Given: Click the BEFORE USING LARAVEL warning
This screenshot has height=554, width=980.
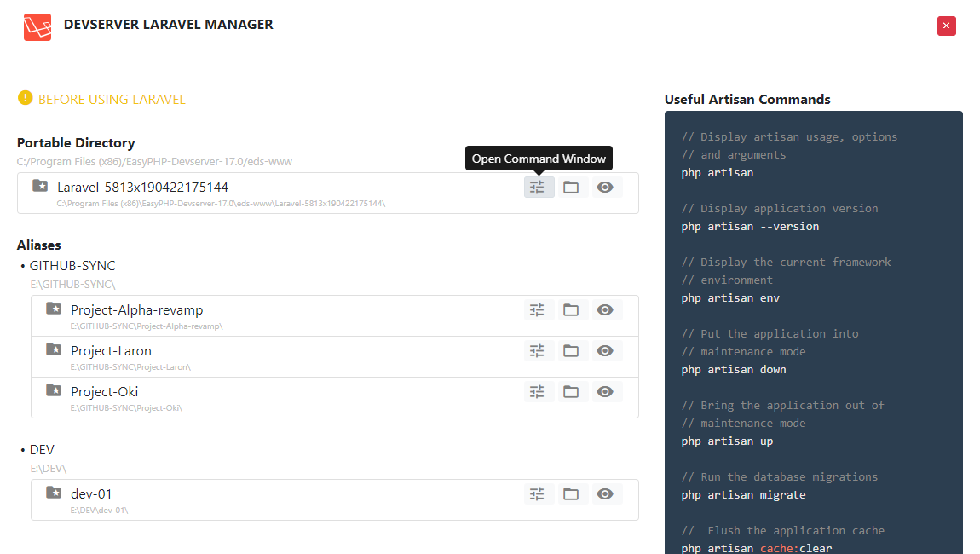Looking at the screenshot, I should pyautogui.click(x=101, y=98).
